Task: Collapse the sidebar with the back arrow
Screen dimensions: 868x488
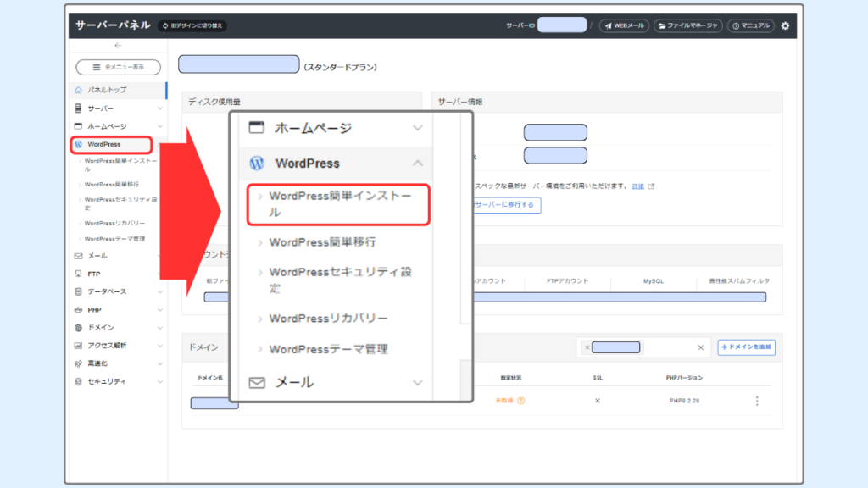Action: [x=118, y=45]
